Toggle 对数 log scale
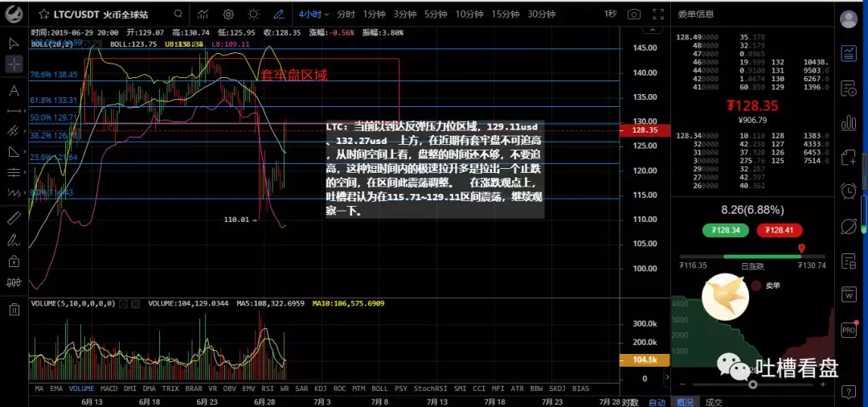868x407 pixels. click(x=630, y=402)
